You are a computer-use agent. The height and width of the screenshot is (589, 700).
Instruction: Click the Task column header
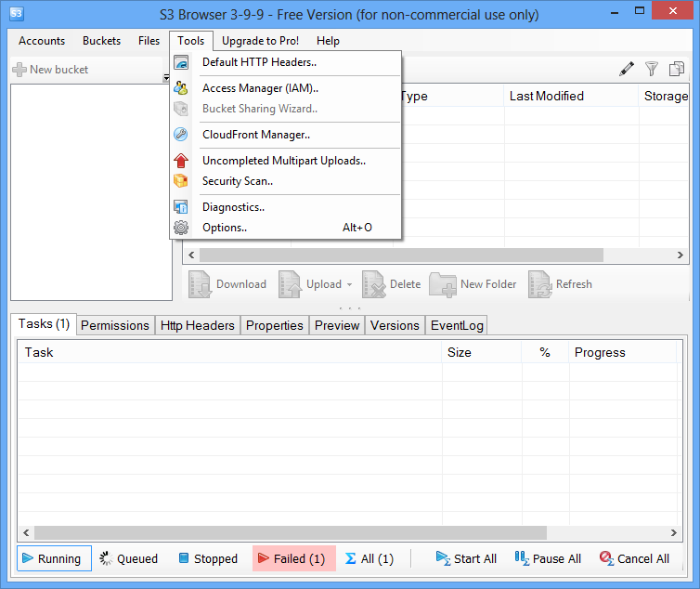[x=229, y=352]
